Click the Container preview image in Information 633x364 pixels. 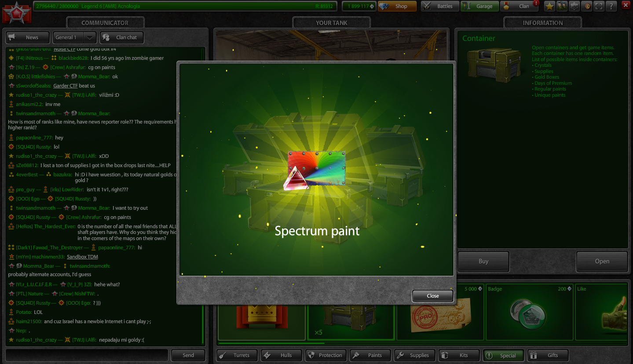point(494,65)
